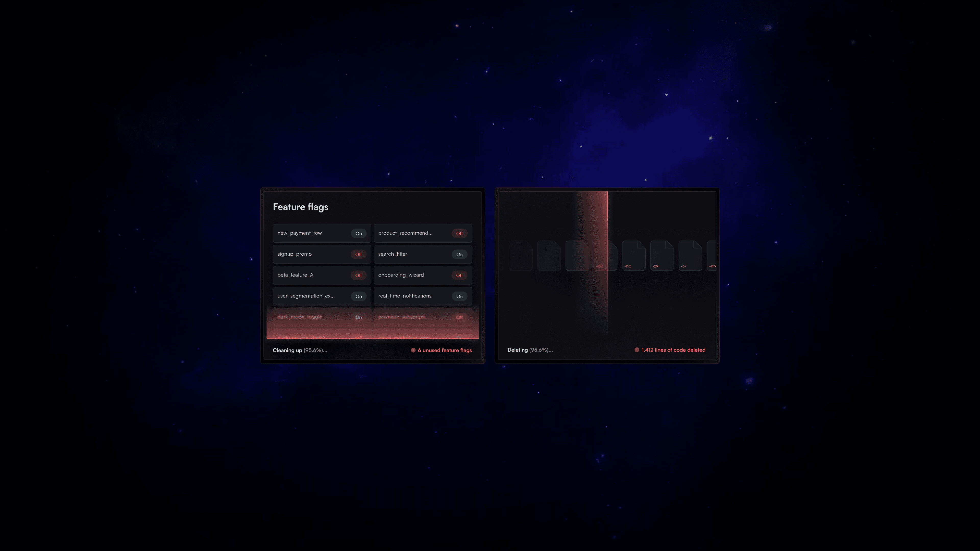Disable real_time_notifications via its On pill
Viewport: 980px width, 551px height.
click(x=459, y=296)
